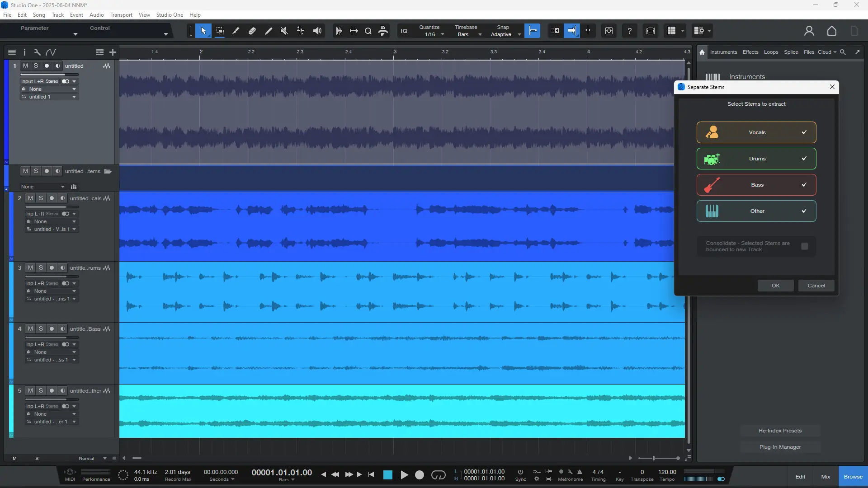Uncheck the Vocals stem option

tap(804, 132)
